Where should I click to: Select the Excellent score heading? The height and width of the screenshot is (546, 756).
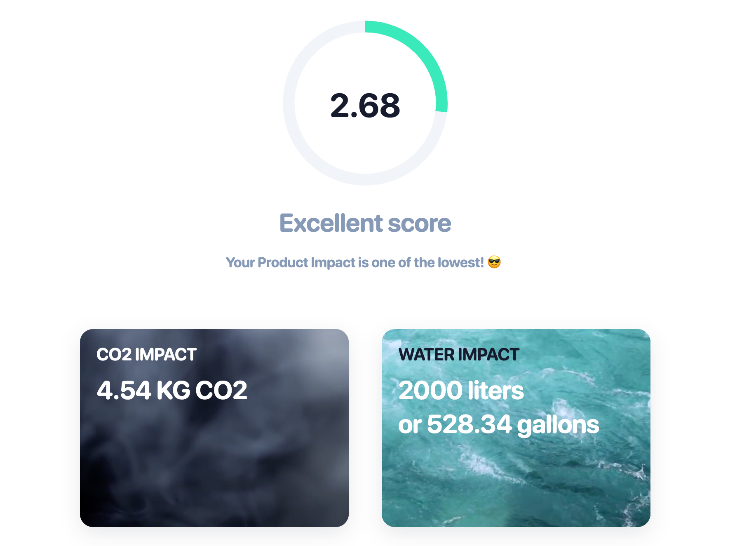(x=365, y=223)
